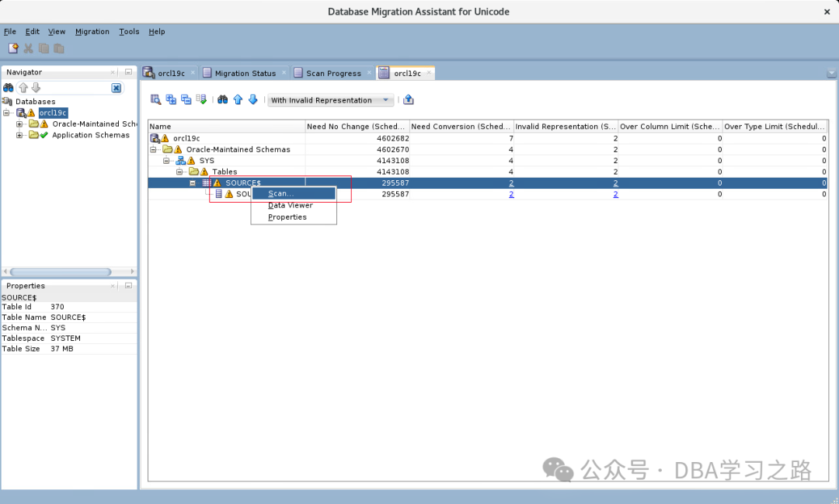The width and height of the screenshot is (839, 504).
Task: Click the Over Type Limit column header
Action: [775, 127]
